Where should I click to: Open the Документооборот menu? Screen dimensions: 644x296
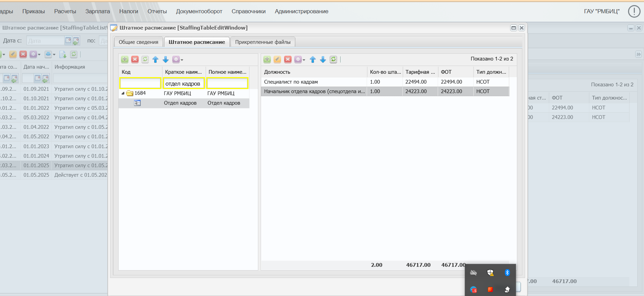(x=199, y=11)
